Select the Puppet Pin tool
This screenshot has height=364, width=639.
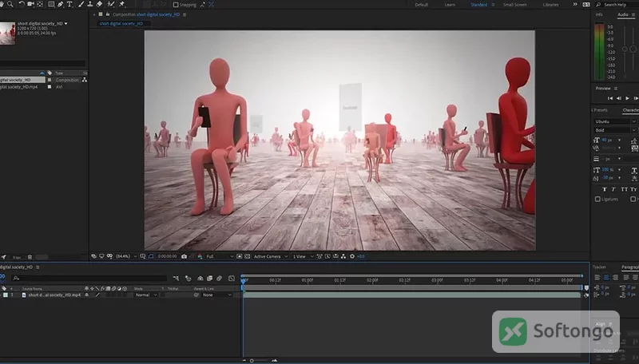[122, 4]
